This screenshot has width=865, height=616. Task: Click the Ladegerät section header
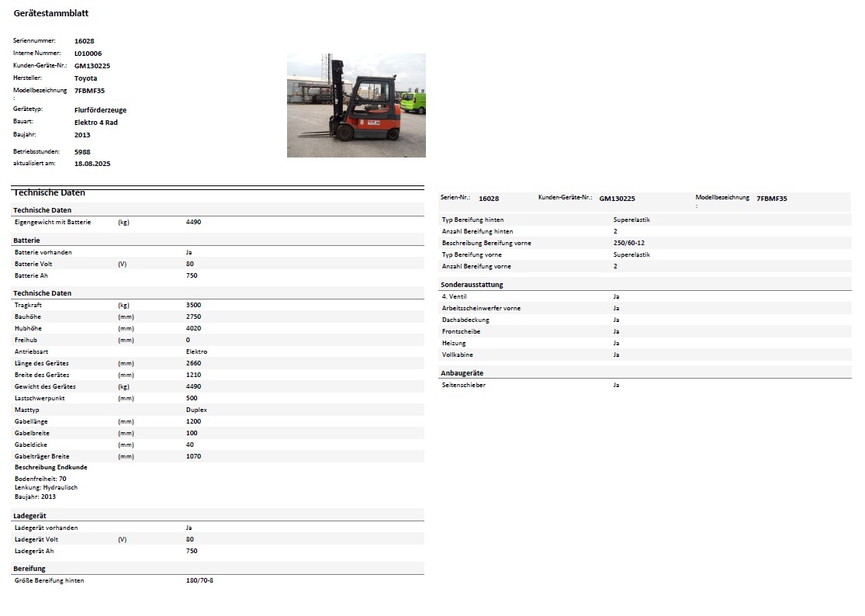[29, 516]
